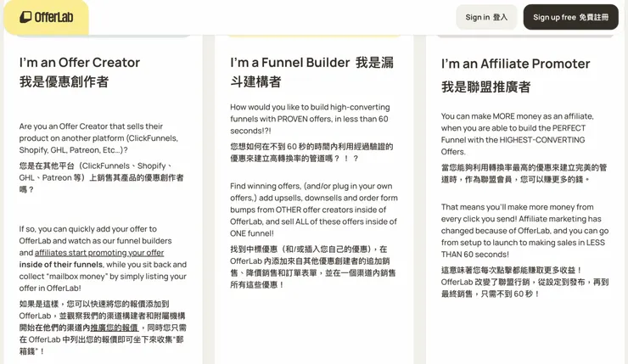Select the 我是聯盟推廣者 heading

pos(485,87)
